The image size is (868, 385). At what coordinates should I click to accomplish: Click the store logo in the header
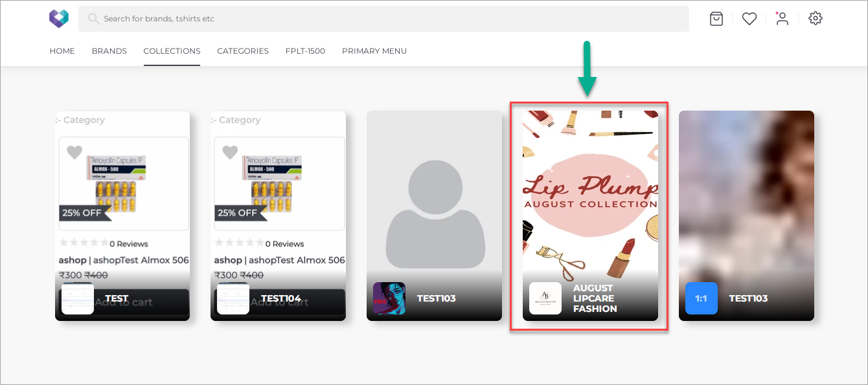click(59, 19)
